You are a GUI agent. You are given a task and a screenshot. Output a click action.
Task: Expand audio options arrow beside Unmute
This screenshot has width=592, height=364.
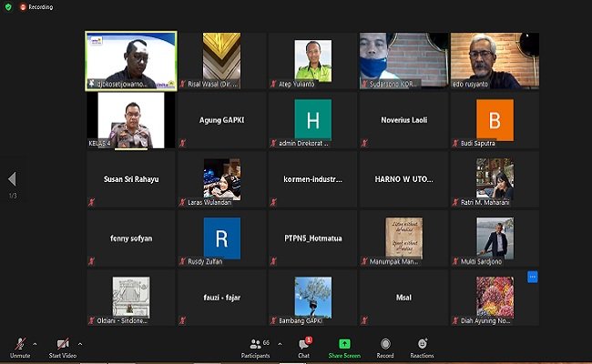[35, 343]
